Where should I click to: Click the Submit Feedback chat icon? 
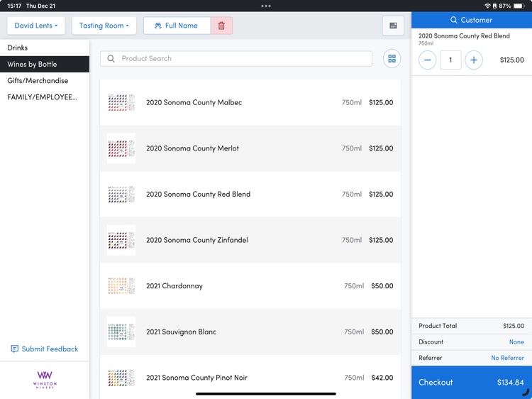pyautogui.click(x=15, y=349)
